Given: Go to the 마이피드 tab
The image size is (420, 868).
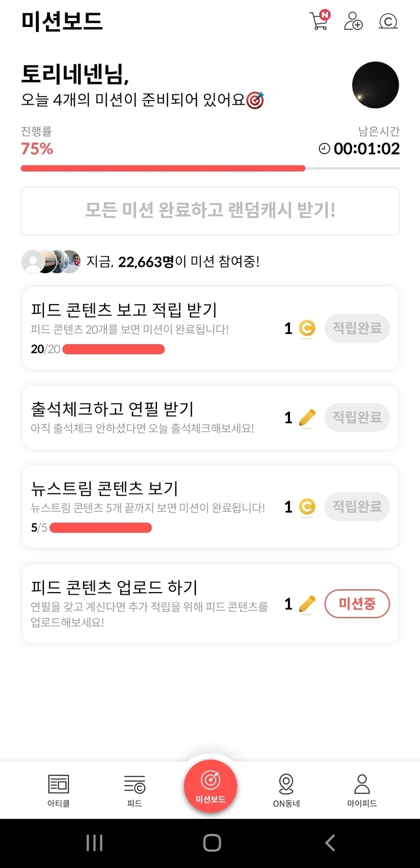Looking at the screenshot, I should click(362, 790).
